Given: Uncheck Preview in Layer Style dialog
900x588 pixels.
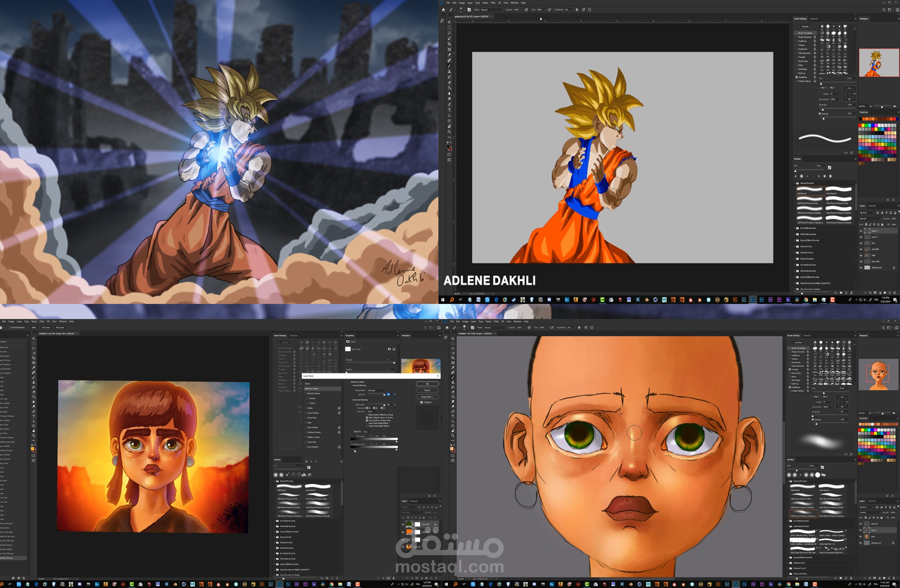Looking at the screenshot, I should click(x=421, y=402).
